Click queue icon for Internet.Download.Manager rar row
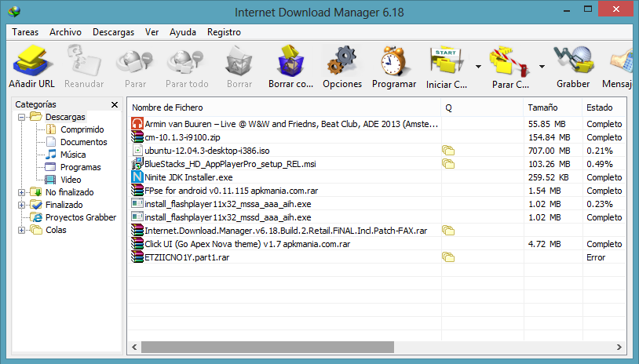 tap(448, 231)
